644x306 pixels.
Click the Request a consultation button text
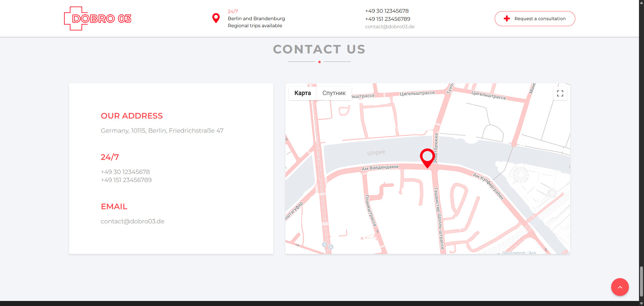(540, 19)
